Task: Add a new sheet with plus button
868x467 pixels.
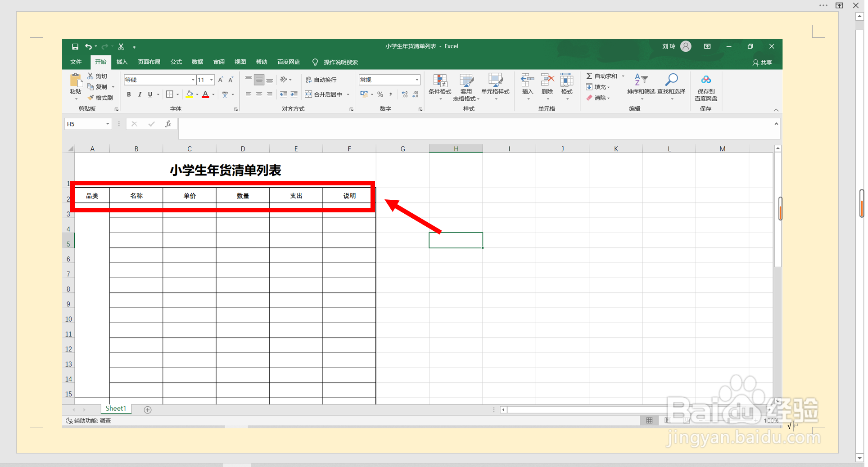Action: (x=148, y=410)
